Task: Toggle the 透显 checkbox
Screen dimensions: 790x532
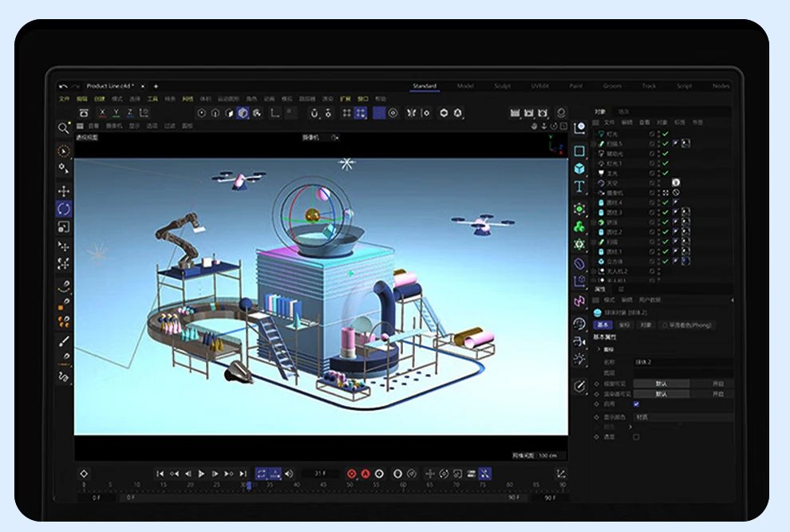Action: pyautogui.click(x=636, y=437)
